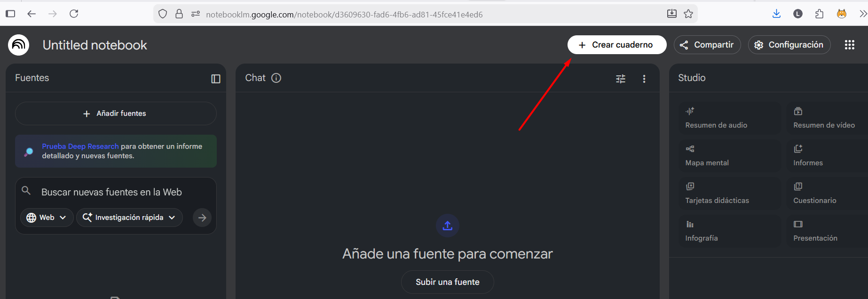This screenshot has height=299, width=868.
Task: Click the browser address bar URL
Action: pos(344,15)
